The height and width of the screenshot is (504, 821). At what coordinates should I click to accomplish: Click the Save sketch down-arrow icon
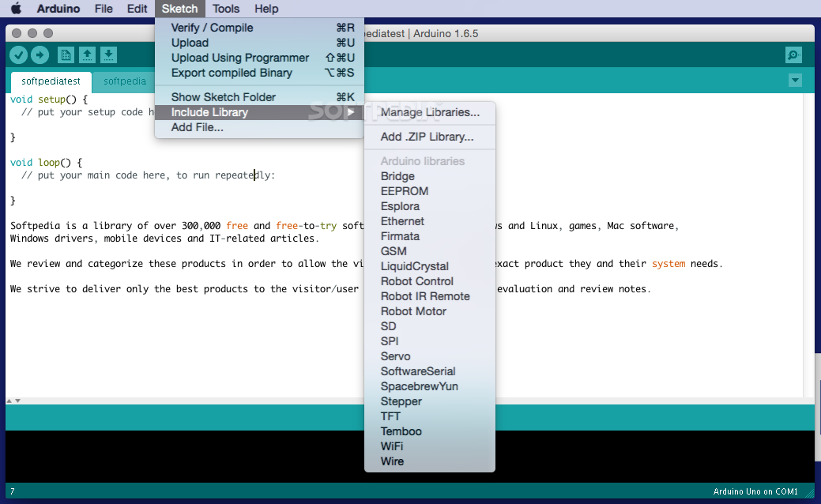108,55
